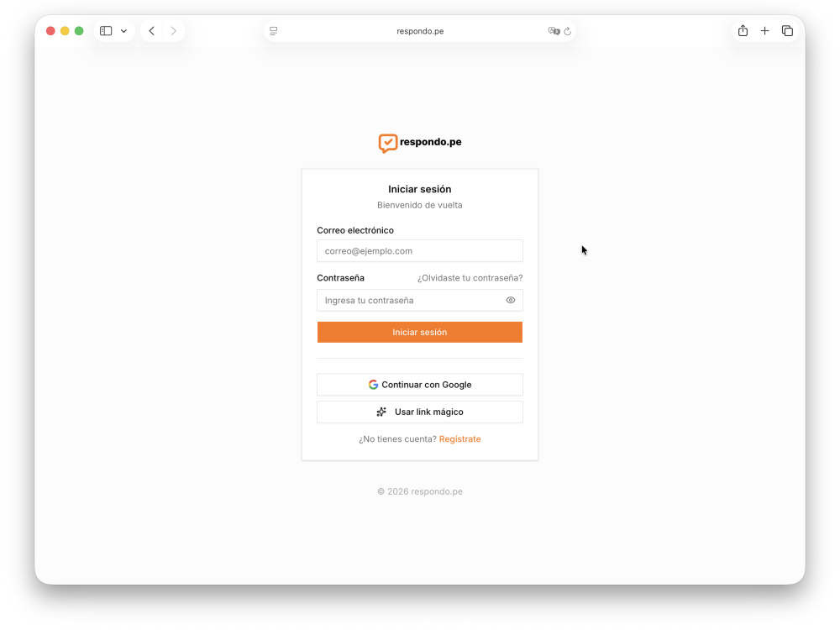840x630 pixels.
Task: Click the Bienvenido de vuelta text
Action: [420, 205]
